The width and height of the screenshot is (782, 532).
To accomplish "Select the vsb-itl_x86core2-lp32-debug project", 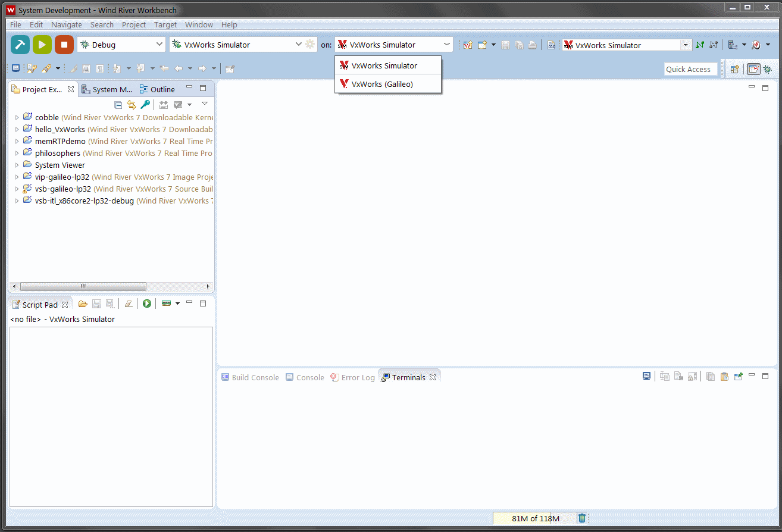I will (84, 201).
